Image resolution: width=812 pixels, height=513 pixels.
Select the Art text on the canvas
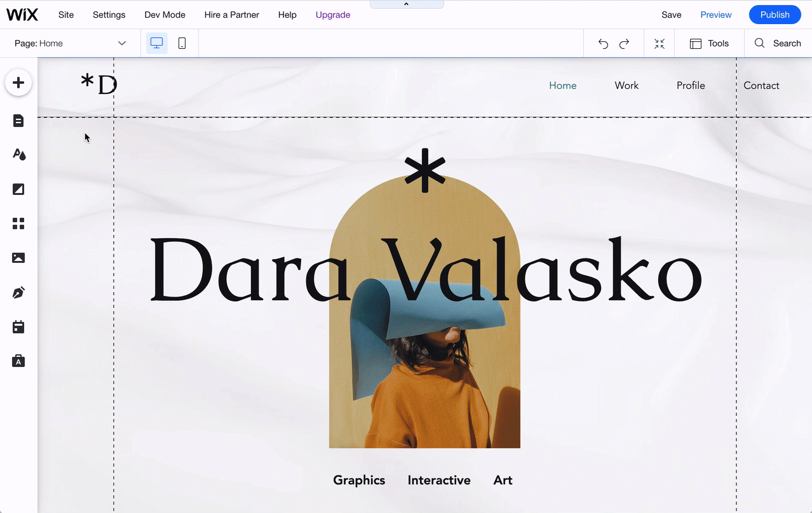(503, 481)
